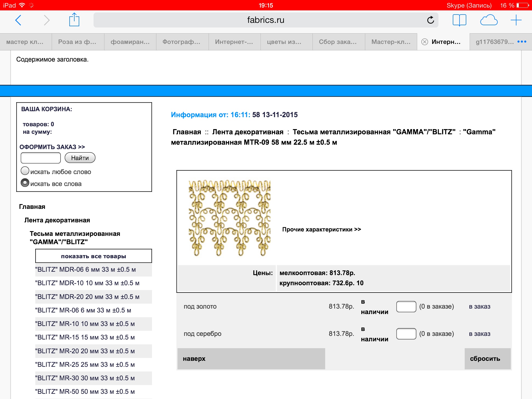
Task: Tap the Safari back arrow
Action: pyautogui.click(x=18, y=20)
